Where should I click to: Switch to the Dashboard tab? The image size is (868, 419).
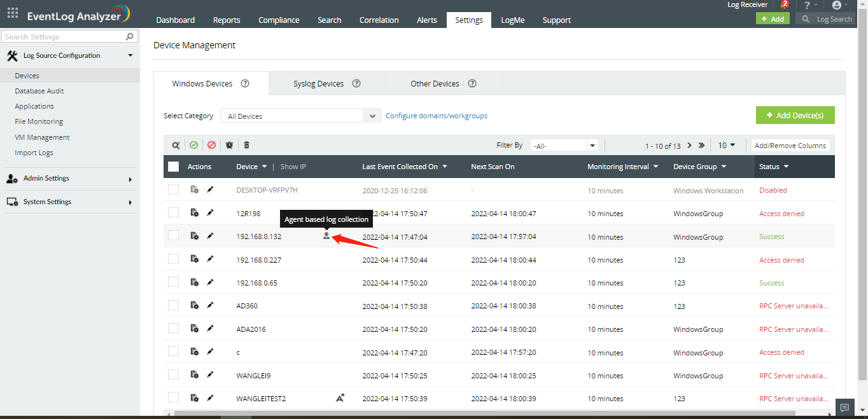tap(176, 20)
